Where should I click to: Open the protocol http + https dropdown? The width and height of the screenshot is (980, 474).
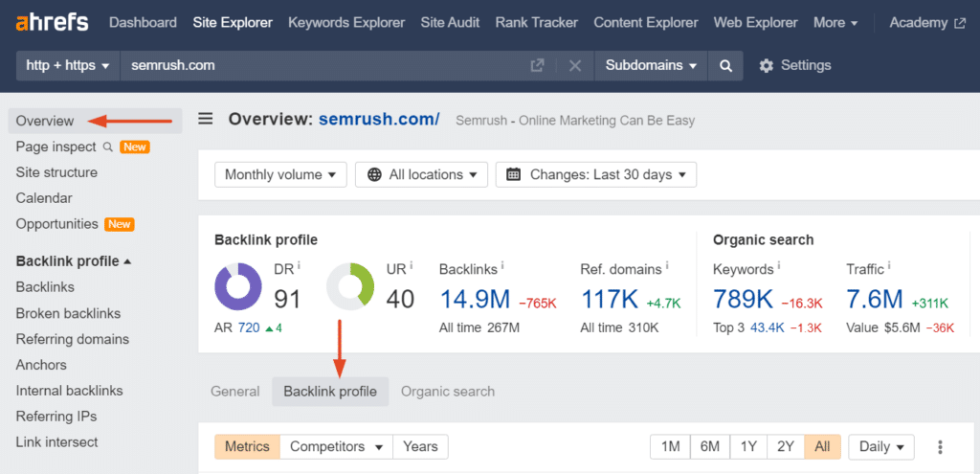68,66
